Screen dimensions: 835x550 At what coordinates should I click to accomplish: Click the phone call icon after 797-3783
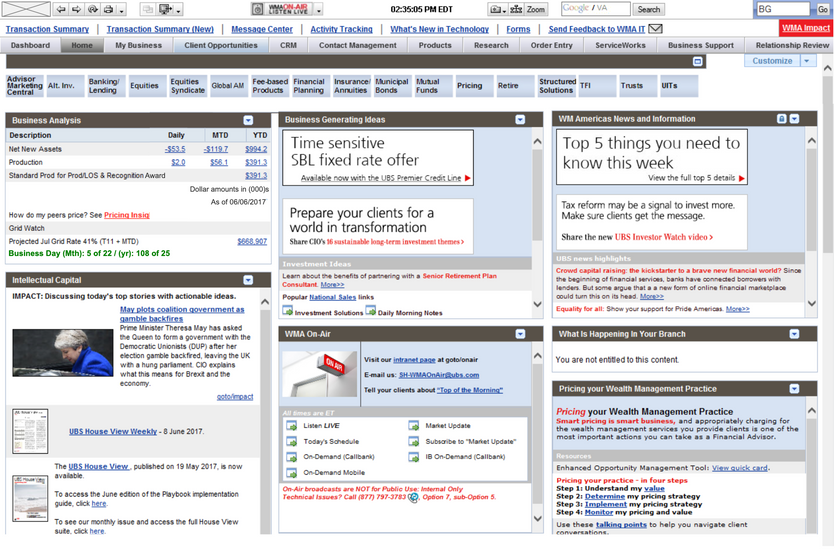click(x=413, y=497)
